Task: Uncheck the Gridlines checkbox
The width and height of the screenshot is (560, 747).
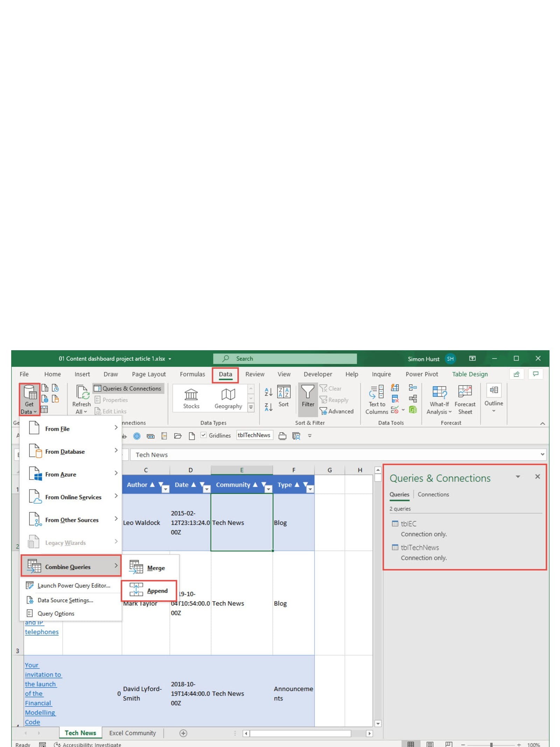Action: [x=203, y=435]
